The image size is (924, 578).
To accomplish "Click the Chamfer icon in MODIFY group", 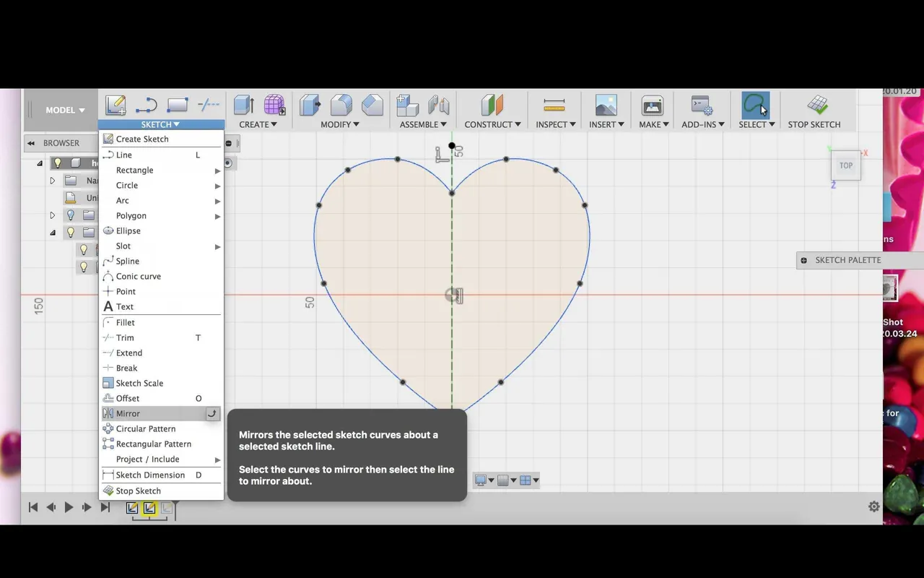I will coord(372,105).
